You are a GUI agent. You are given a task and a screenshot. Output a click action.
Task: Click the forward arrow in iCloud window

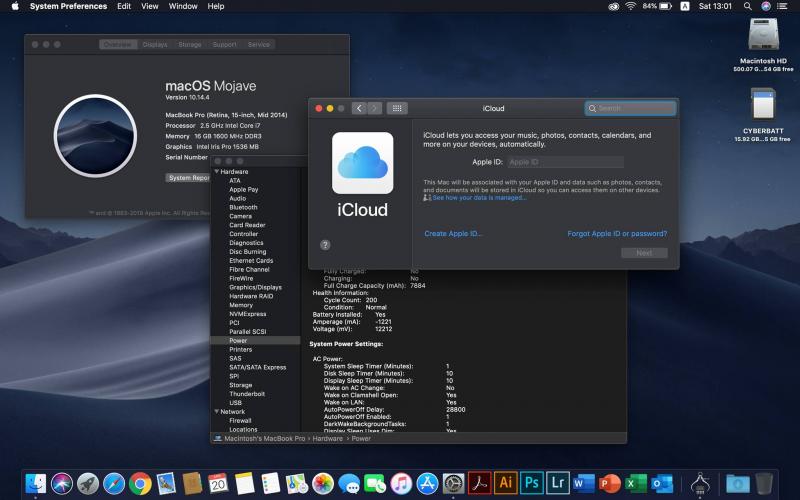tap(374, 108)
